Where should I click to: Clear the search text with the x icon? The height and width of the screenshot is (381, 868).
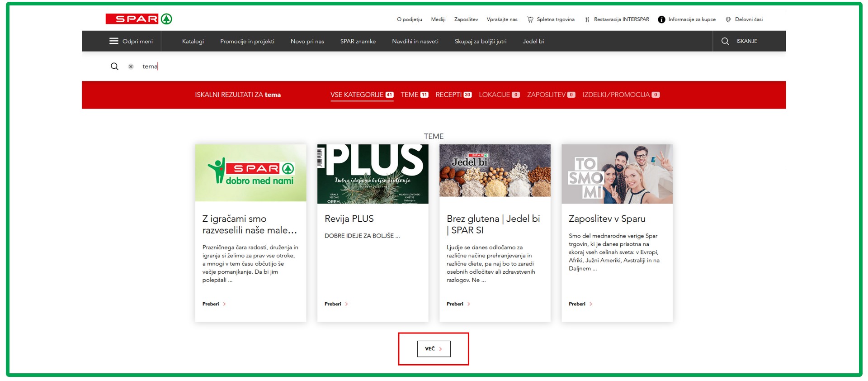point(131,67)
